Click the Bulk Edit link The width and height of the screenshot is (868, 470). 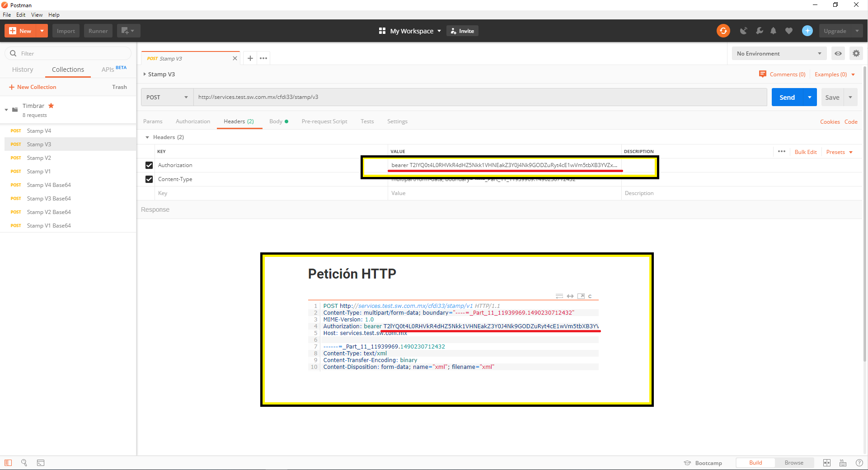pyautogui.click(x=806, y=152)
